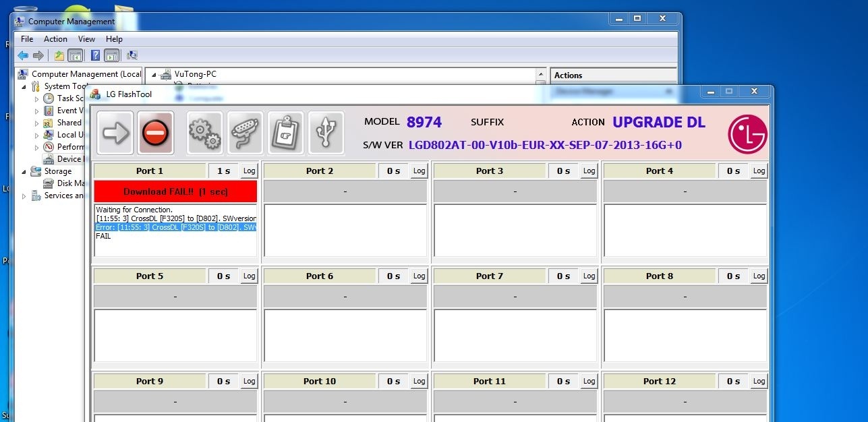This screenshot has height=422, width=868.
Task: Select the highlighted Error line in Port 1 log
Action: (175, 228)
